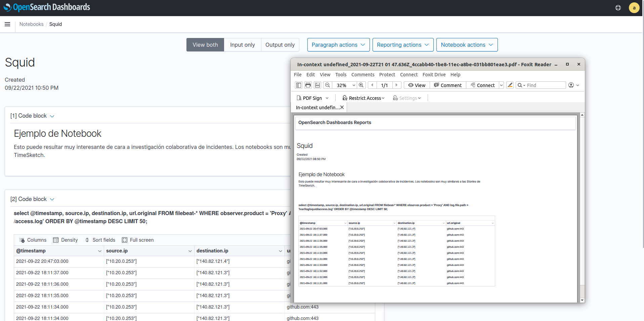Go to the Notebooks breadcrumb link
The width and height of the screenshot is (644, 321).
(31, 24)
